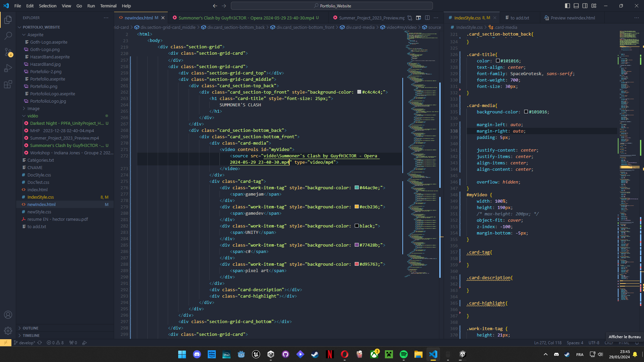Show hidden system tray icons chevron
This screenshot has width=644, height=362.
[x=545, y=354]
